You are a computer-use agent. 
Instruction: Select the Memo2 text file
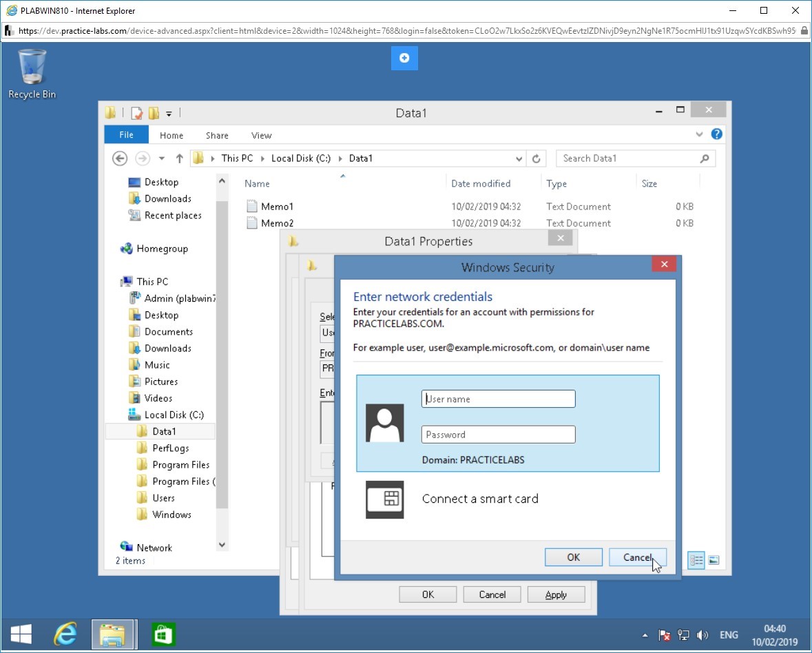270,223
